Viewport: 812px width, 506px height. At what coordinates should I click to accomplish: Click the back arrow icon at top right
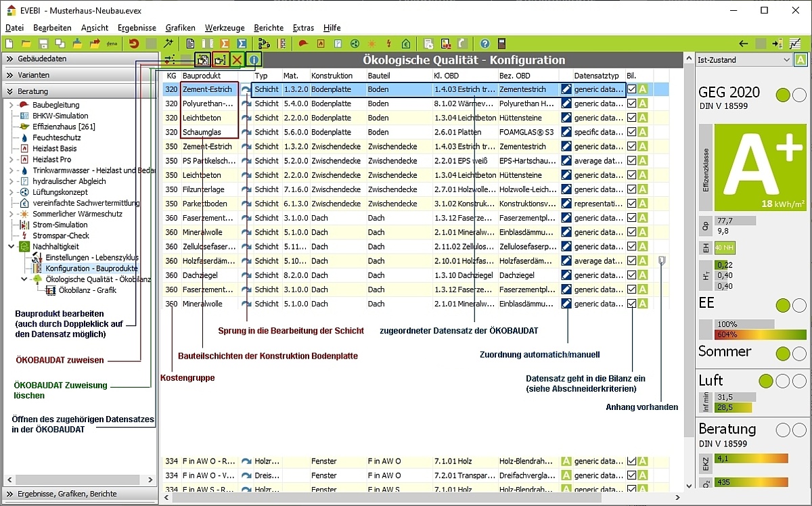[x=744, y=44]
